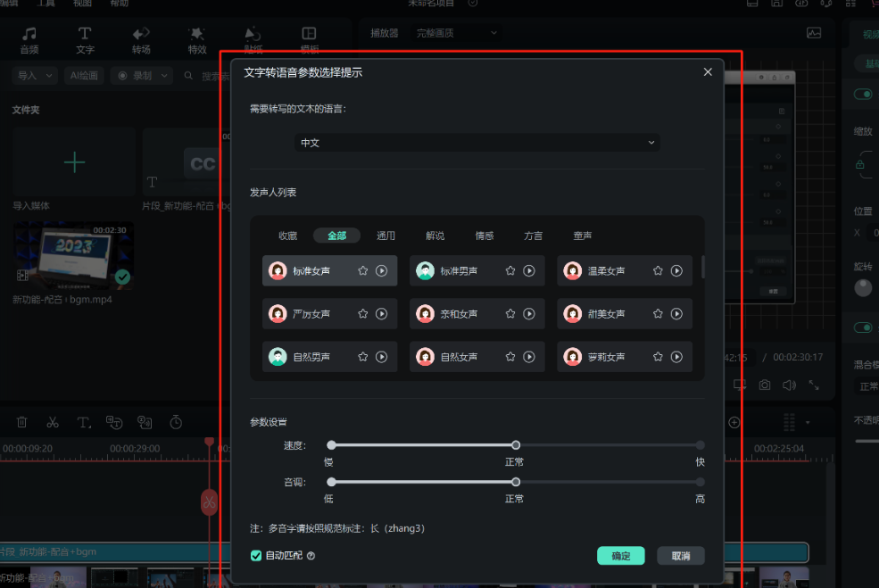Image resolution: width=879 pixels, height=588 pixels.
Task: Preview the 标准男声 voice with play icon
Action: [529, 270]
